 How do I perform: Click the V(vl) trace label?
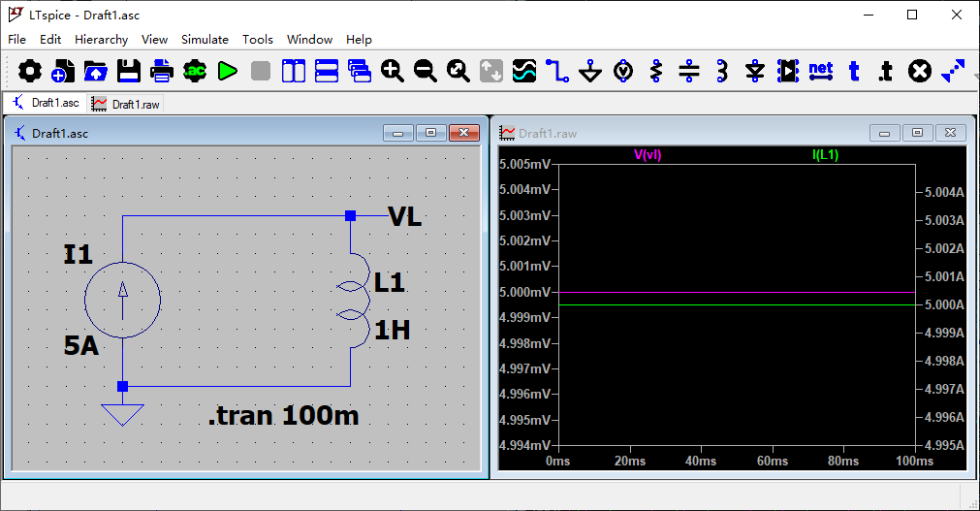point(648,155)
